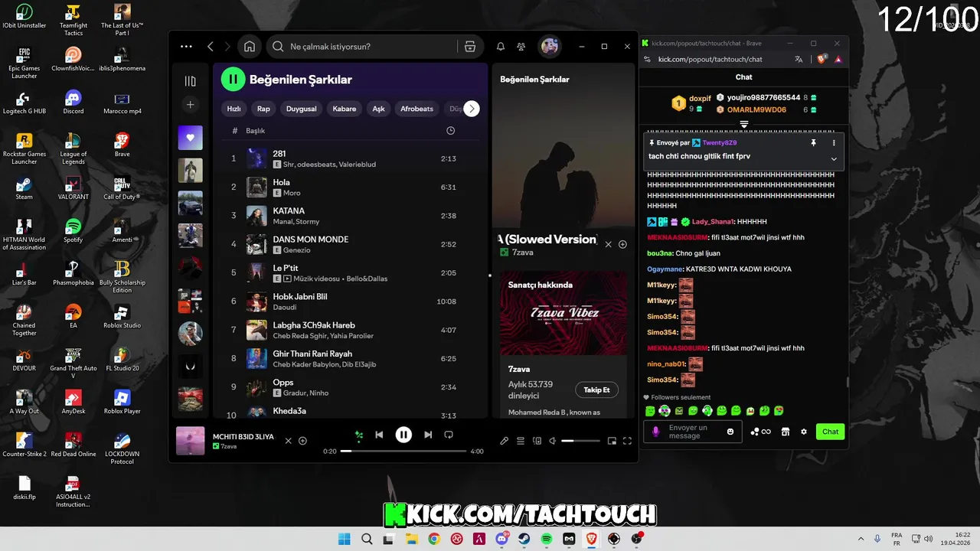Click Brave translate page icon
This screenshot has height=551, width=980.
[799, 59]
